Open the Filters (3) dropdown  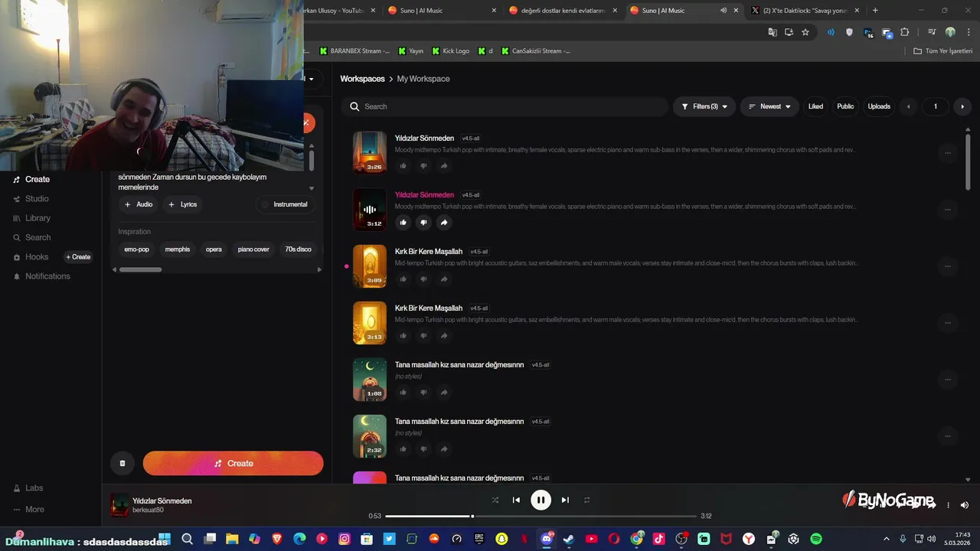click(704, 106)
